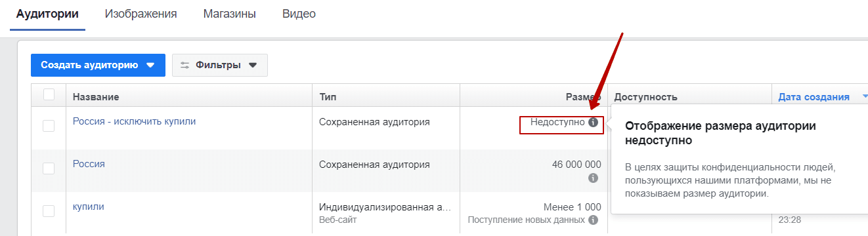The height and width of the screenshot is (236, 868).
Task: Switch to the Изображения tab
Action: pyautogui.click(x=141, y=14)
